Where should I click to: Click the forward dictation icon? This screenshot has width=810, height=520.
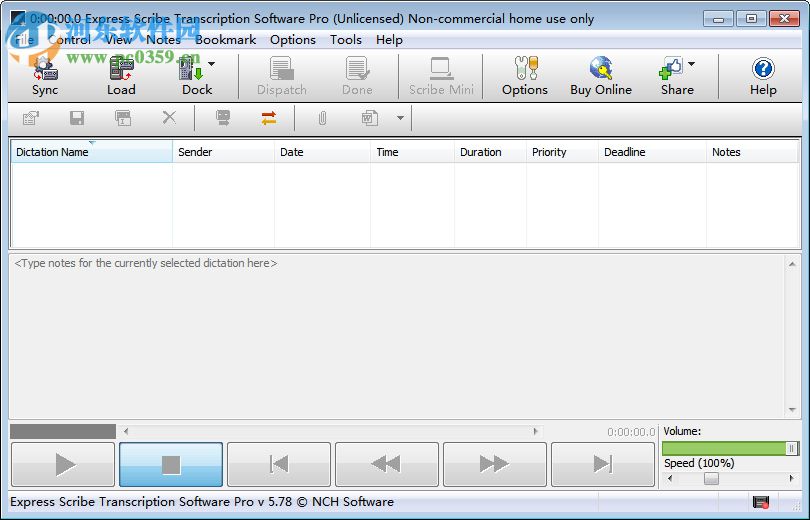click(223, 118)
